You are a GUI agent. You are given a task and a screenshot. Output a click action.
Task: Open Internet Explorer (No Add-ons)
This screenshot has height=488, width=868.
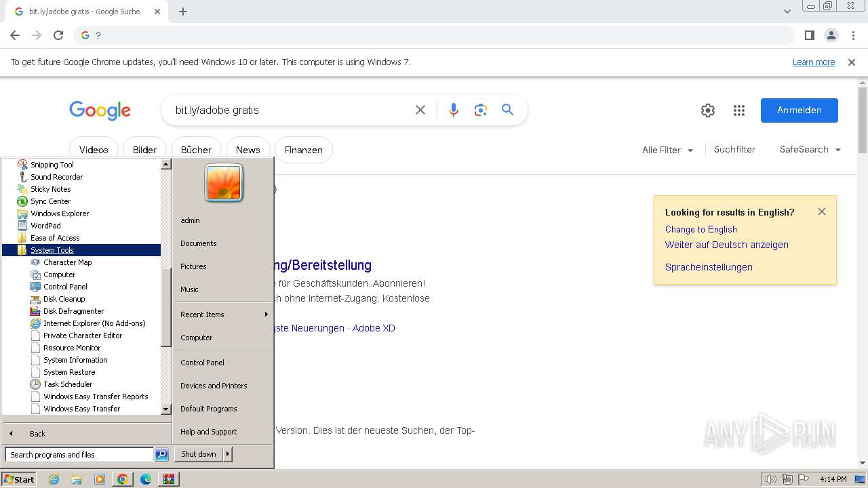[94, 323]
